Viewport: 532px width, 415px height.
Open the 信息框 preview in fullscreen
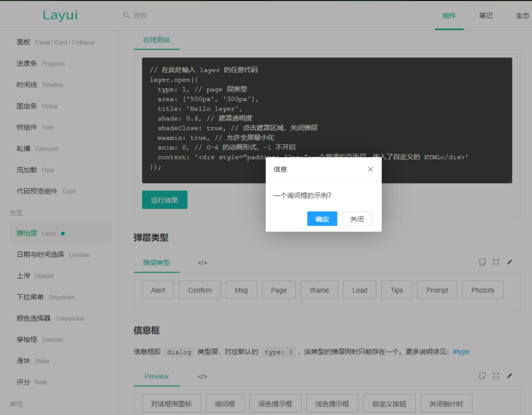[x=496, y=376]
